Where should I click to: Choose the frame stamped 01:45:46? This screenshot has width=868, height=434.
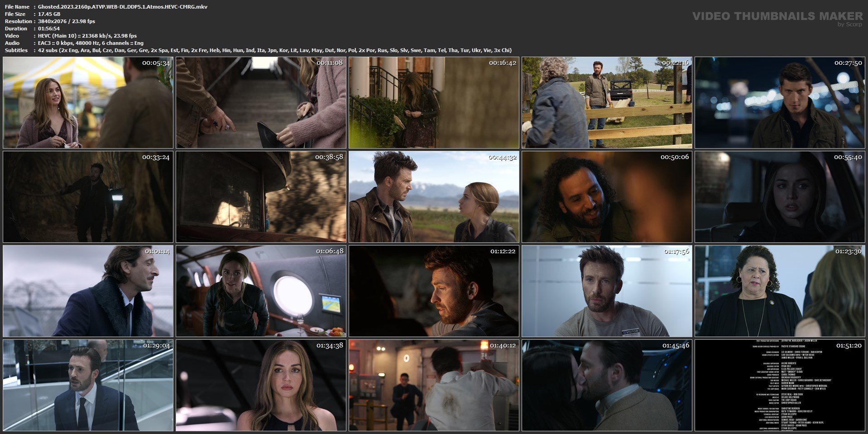(x=607, y=386)
